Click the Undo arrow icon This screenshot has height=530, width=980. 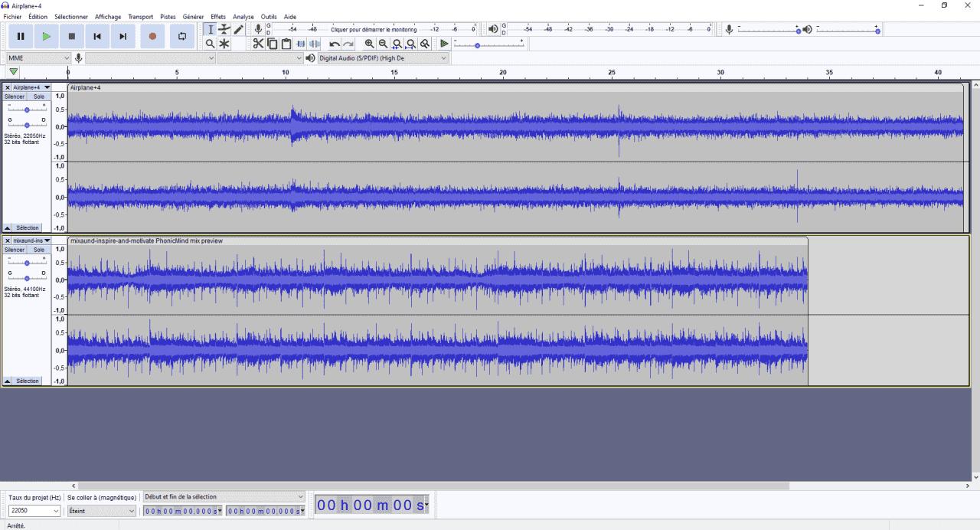334,44
